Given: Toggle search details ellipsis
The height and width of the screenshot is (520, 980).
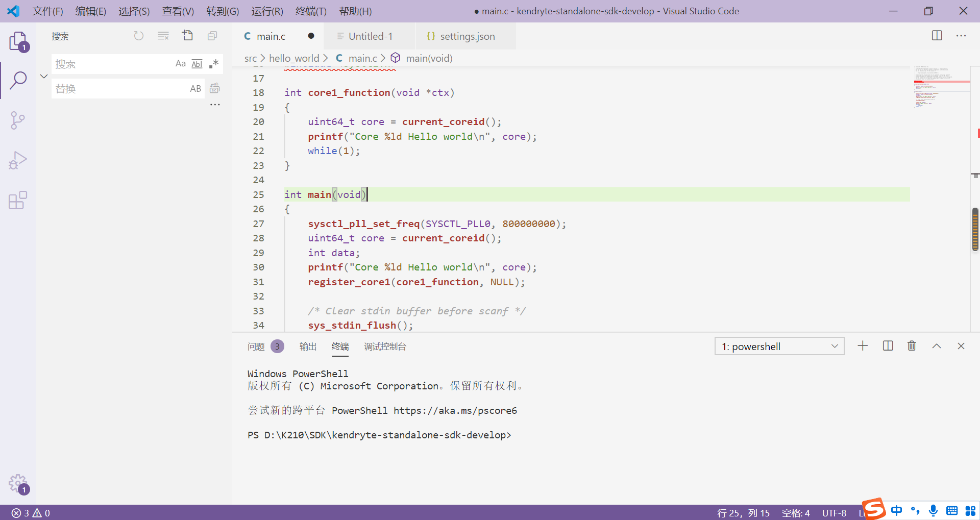Looking at the screenshot, I should coord(215,105).
